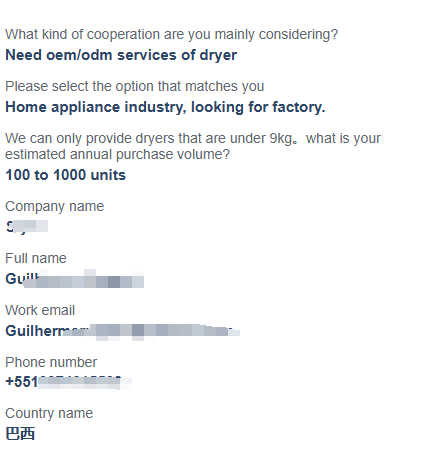Select the 'Need oem/odm services of dryer' answer
The width and height of the screenshot is (448, 461).
pos(121,55)
